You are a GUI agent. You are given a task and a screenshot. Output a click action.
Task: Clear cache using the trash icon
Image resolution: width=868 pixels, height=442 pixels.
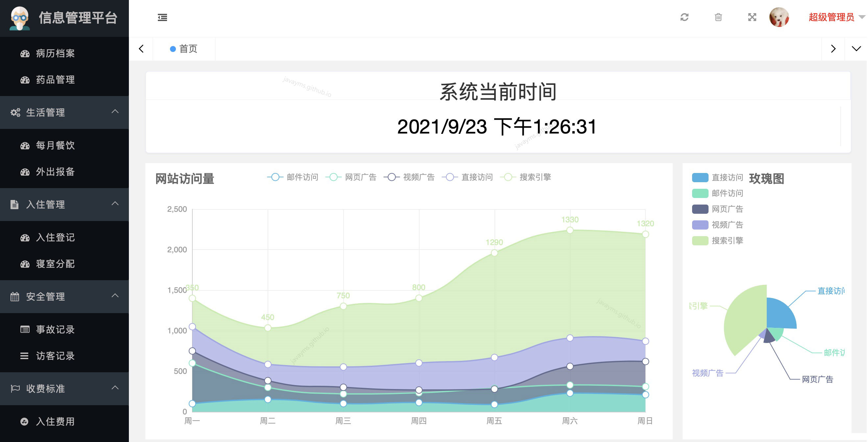[718, 17]
